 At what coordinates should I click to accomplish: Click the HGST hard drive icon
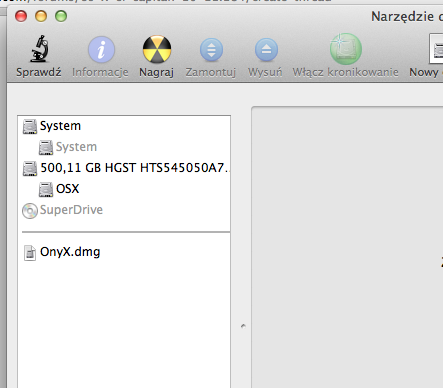point(30,169)
